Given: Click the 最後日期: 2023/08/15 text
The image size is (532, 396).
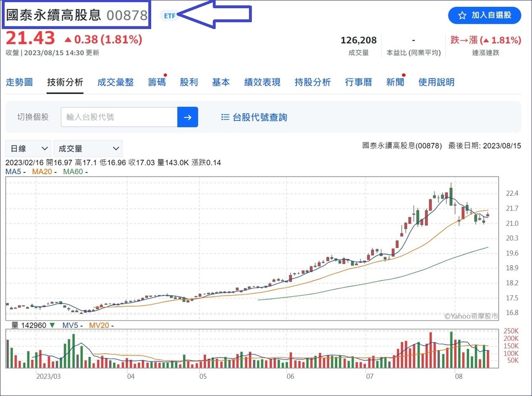Looking at the screenshot, I should pyautogui.click(x=485, y=146).
